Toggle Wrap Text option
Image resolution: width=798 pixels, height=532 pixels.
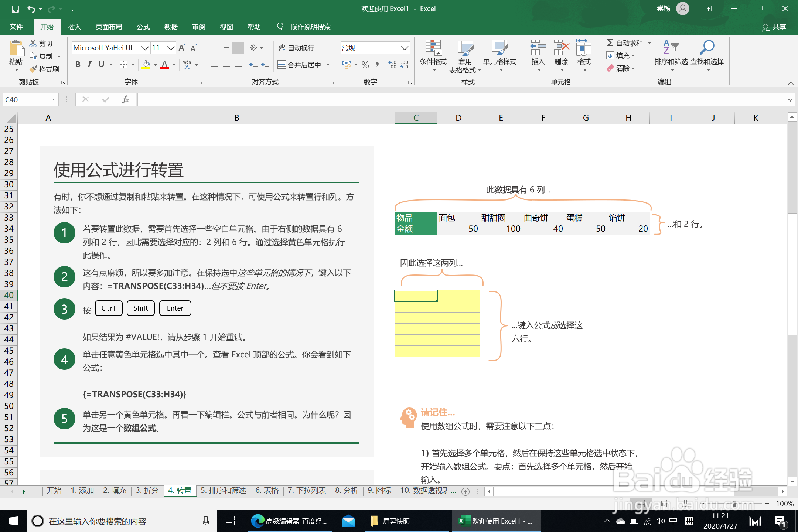(296, 48)
